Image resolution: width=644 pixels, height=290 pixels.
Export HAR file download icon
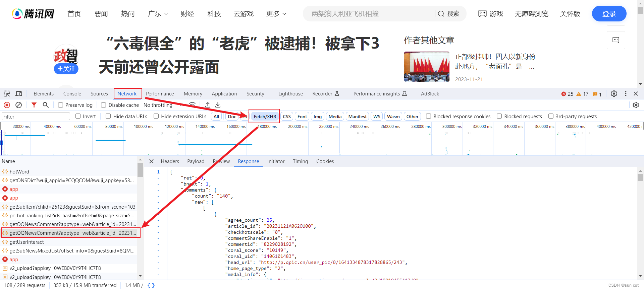(x=218, y=105)
